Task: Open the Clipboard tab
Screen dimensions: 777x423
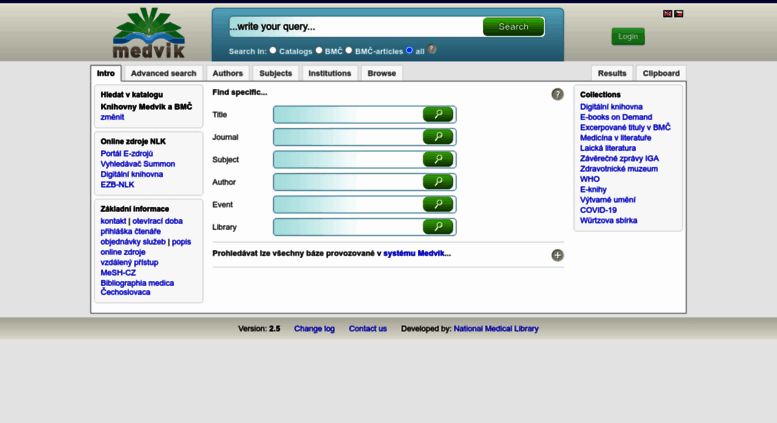Action: (x=661, y=73)
